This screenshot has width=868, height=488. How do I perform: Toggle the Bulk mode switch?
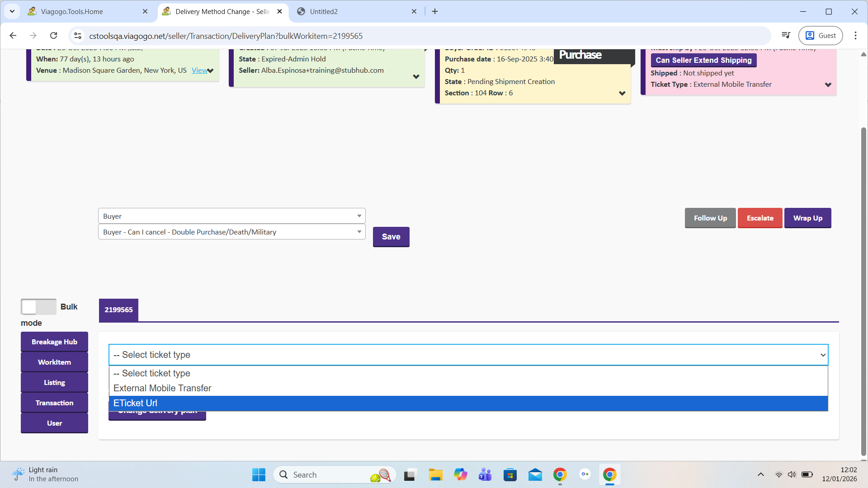[x=38, y=307]
